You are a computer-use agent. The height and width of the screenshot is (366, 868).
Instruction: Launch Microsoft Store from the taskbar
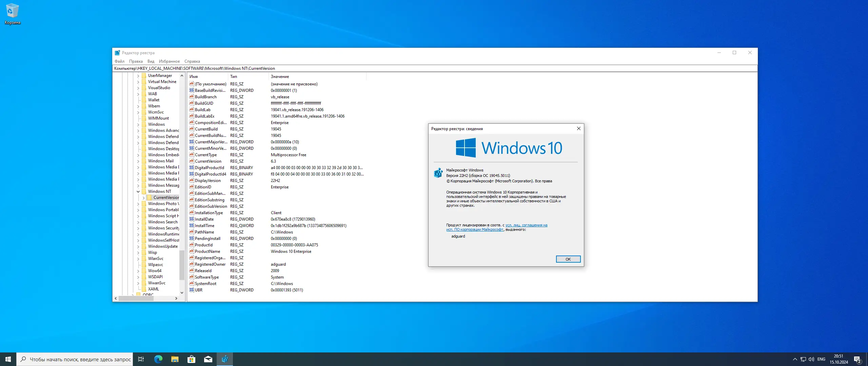tap(191, 359)
